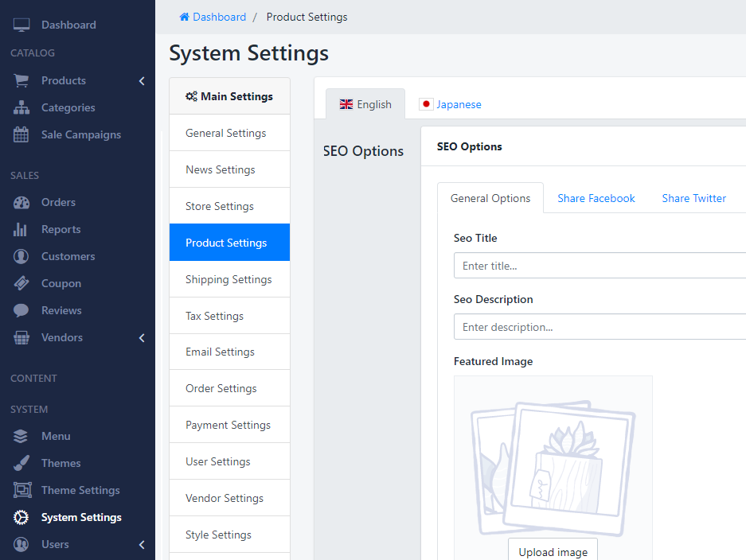The image size is (746, 560).
Task: Open the Share Twitter tab
Action: point(693,198)
